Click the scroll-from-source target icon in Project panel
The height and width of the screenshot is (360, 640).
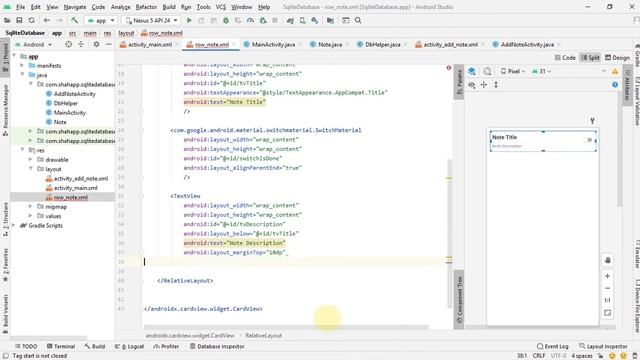pyautogui.click(x=69, y=44)
